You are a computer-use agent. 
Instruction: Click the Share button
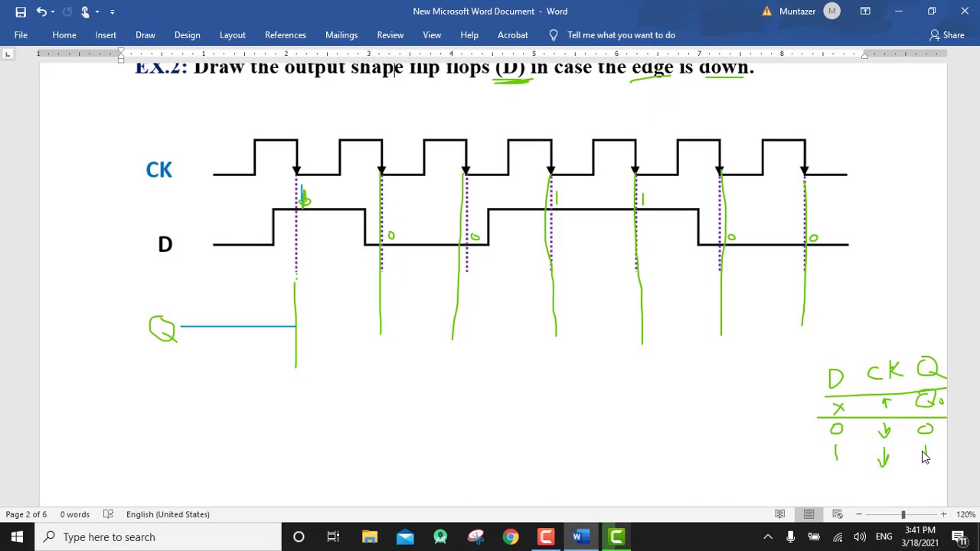tap(946, 35)
